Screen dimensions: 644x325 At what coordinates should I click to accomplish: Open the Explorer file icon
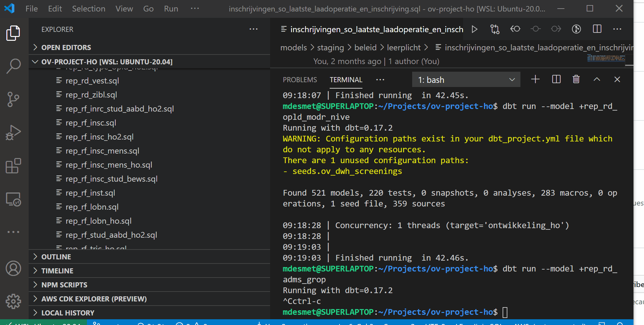(13, 33)
